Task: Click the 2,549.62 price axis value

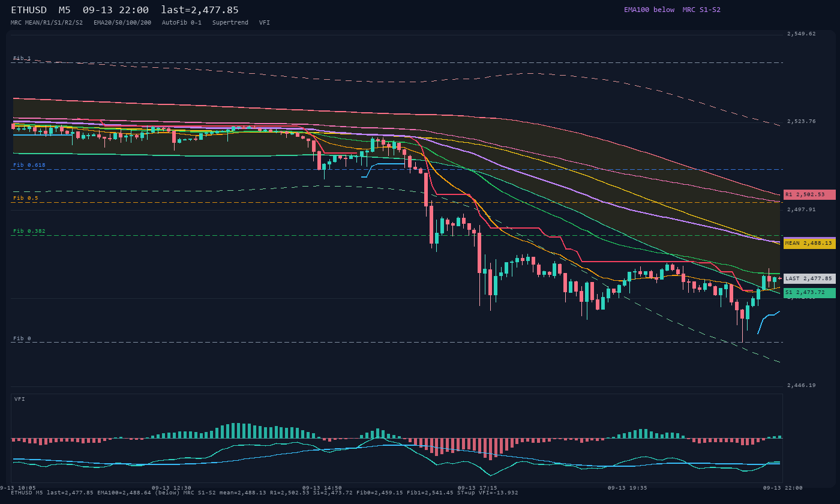Action: point(802,34)
